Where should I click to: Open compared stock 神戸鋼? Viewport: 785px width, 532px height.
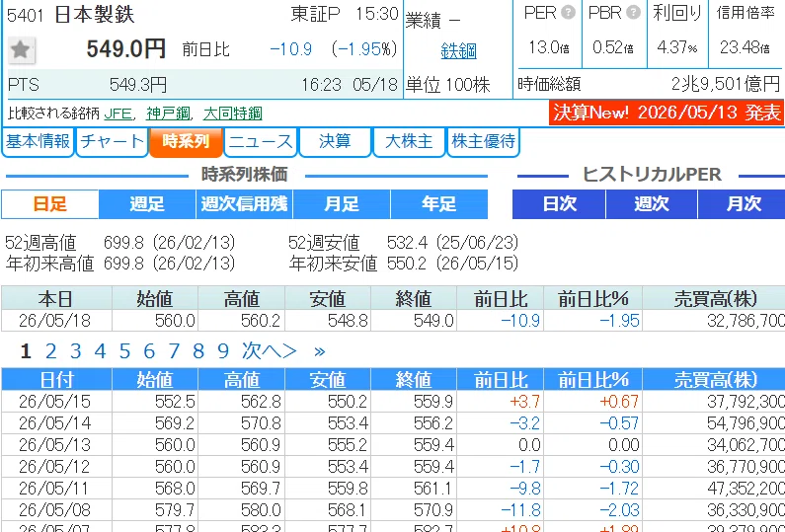(168, 114)
